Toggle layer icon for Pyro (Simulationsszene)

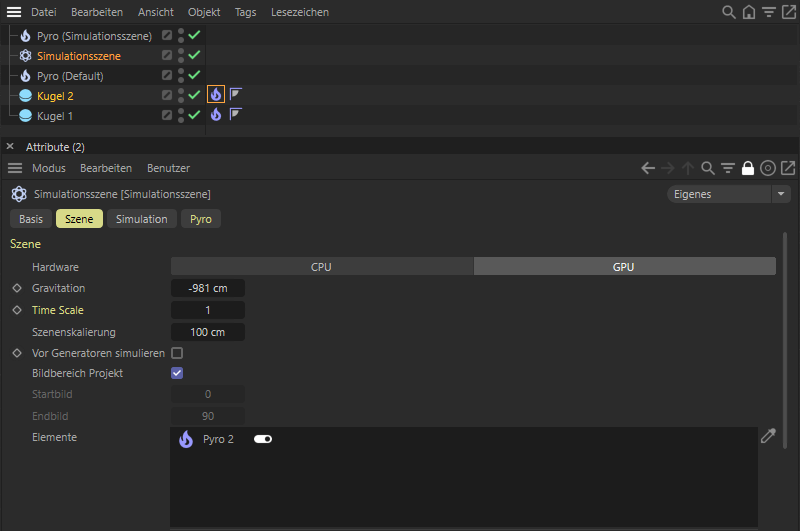[167, 35]
